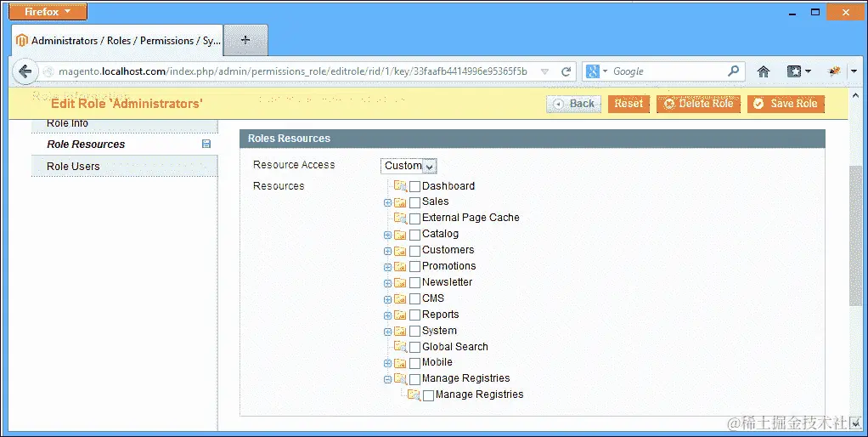The image size is (868, 437).
Task: Enable the Global Search checkbox
Action: (414, 348)
